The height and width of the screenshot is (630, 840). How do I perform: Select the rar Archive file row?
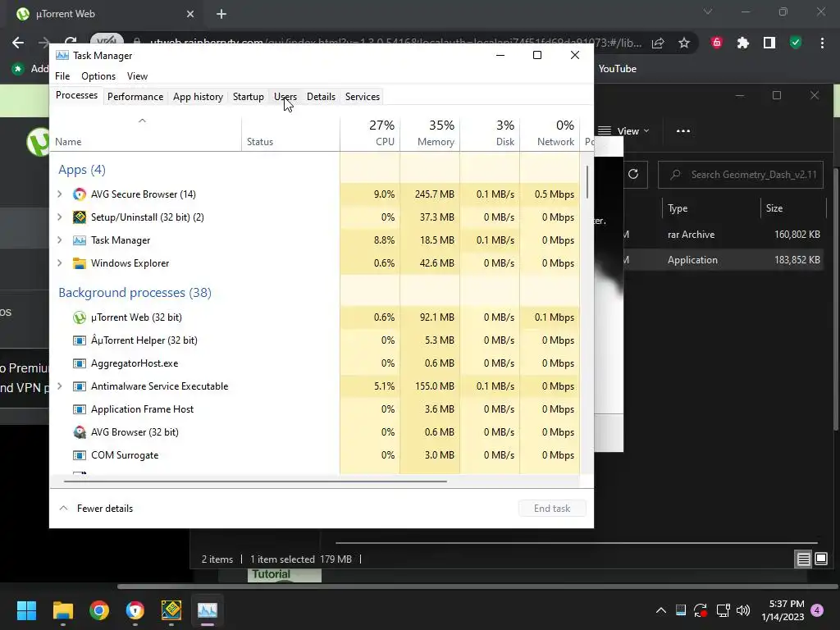coord(724,235)
